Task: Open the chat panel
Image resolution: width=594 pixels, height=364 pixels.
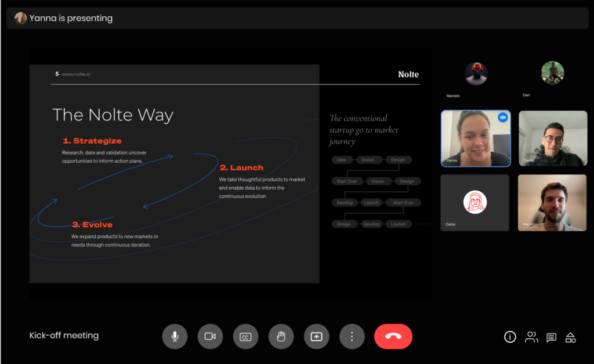Action: click(551, 337)
